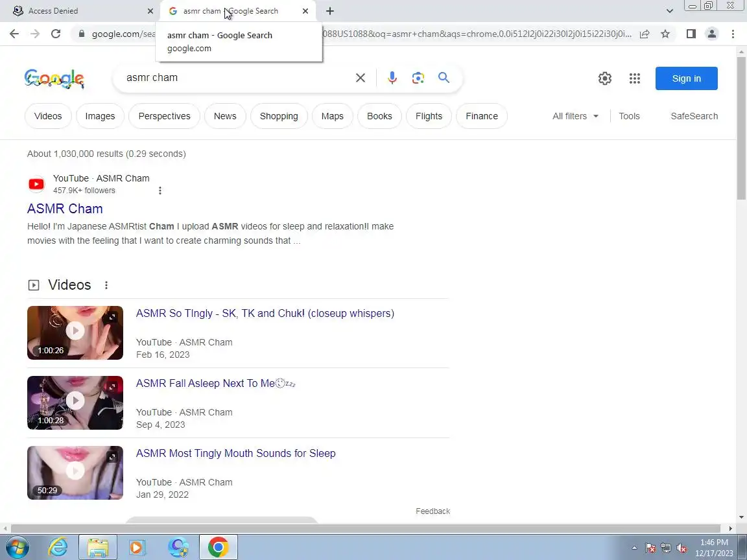Click the Google doodle logo
Image resolution: width=747 pixels, height=560 pixels.
[x=54, y=78]
